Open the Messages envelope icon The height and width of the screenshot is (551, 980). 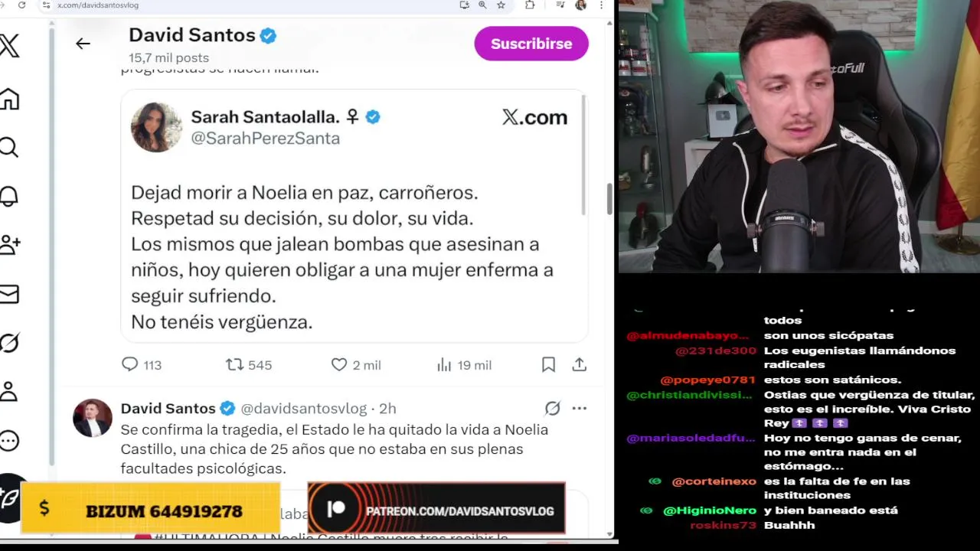tap(8, 294)
